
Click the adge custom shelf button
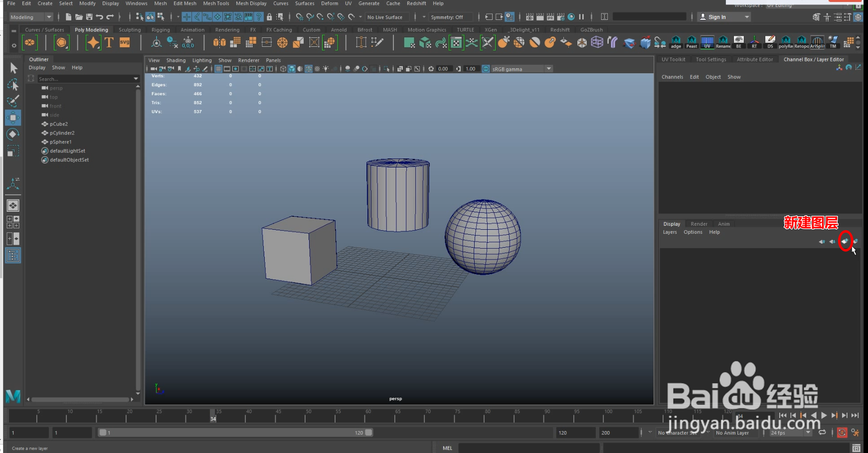pyautogui.click(x=676, y=42)
